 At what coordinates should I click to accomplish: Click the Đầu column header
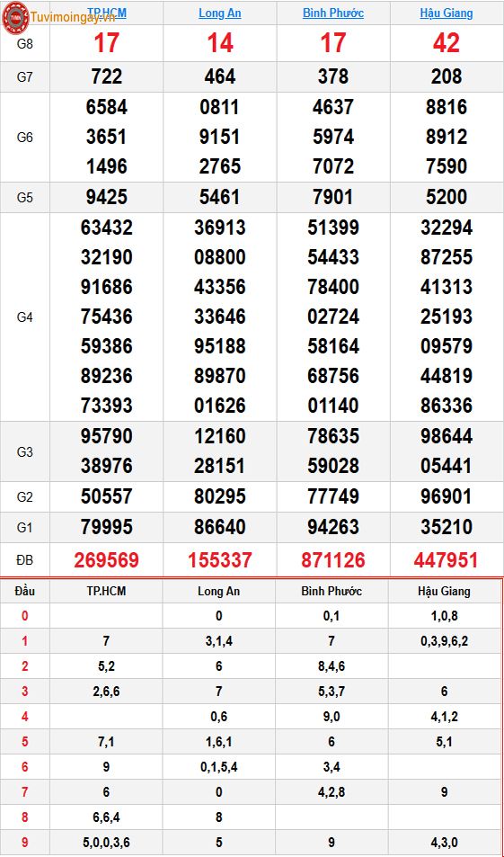pos(24,592)
